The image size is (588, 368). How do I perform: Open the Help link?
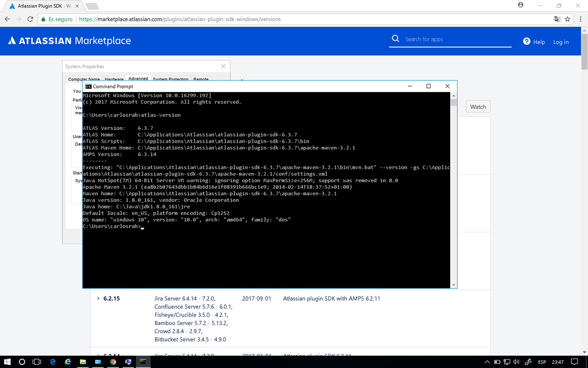[x=534, y=42]
